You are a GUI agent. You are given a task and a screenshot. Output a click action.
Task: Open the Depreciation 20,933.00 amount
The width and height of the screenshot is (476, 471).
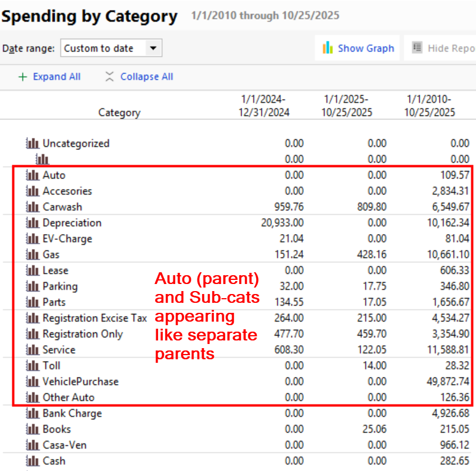282,223
